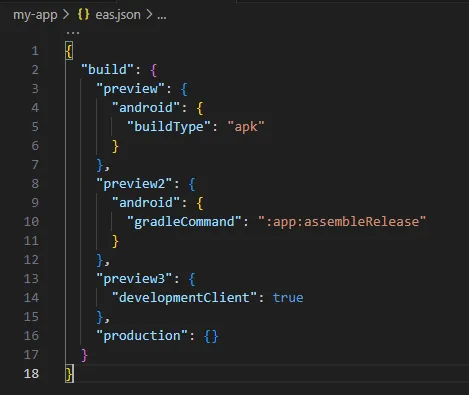Screen dimensions: 469x395
Task: Place cursor at closing brace on line 18
Action: [x=69, y=374]
